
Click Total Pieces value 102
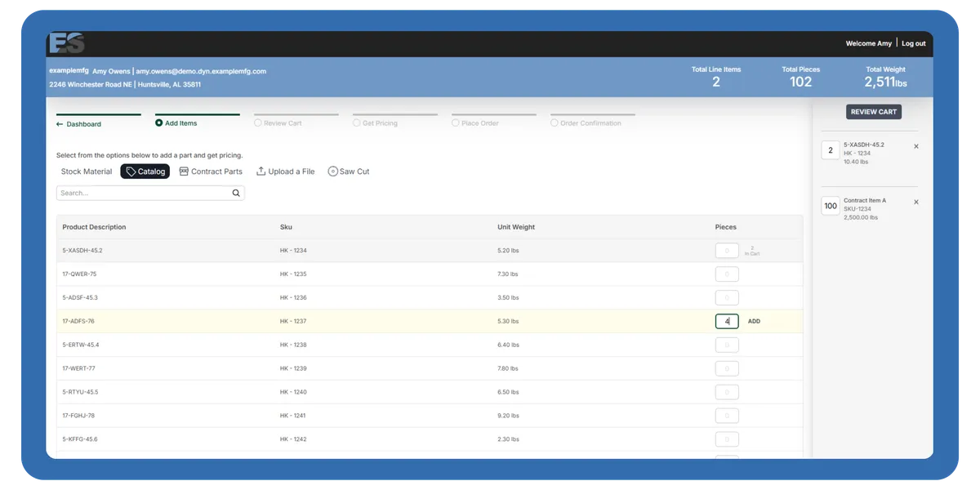(801, 82)
